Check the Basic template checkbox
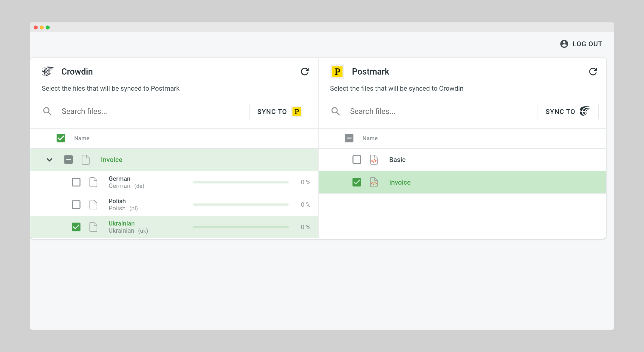This screenshot has height=352, width=644. click(x=357, y=160)
